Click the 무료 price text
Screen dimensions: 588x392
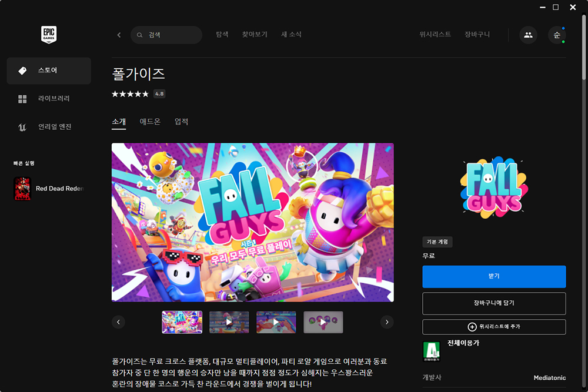tap(429, 256)
